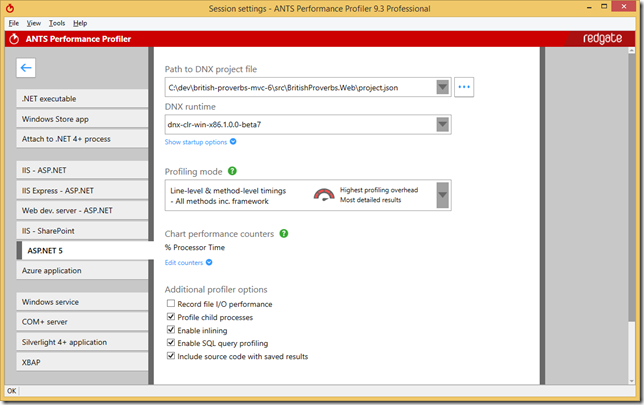Open Chart performance counters help icon

(284, 233)
